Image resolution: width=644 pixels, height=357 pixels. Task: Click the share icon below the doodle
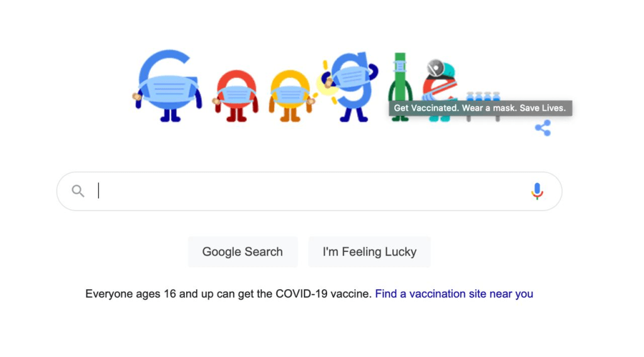pos(543,128)
